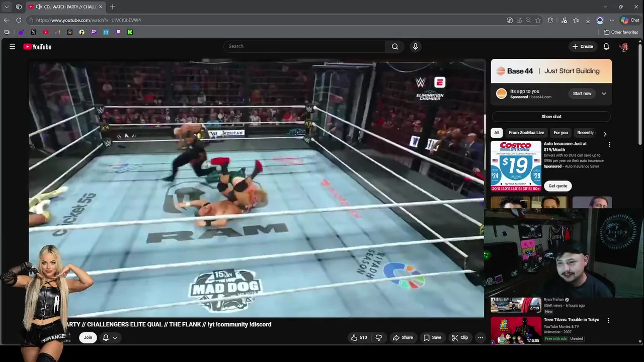
Task: Focus the YouTube Search field
Action: pos(305,46)
